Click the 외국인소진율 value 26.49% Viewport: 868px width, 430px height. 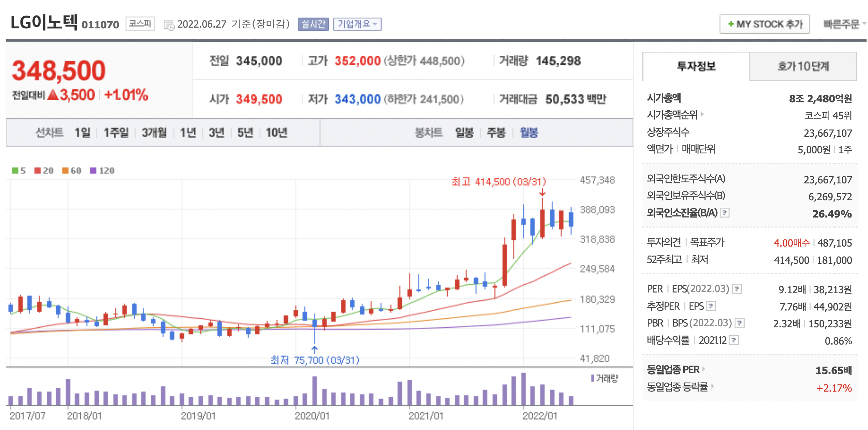(832, 214)
